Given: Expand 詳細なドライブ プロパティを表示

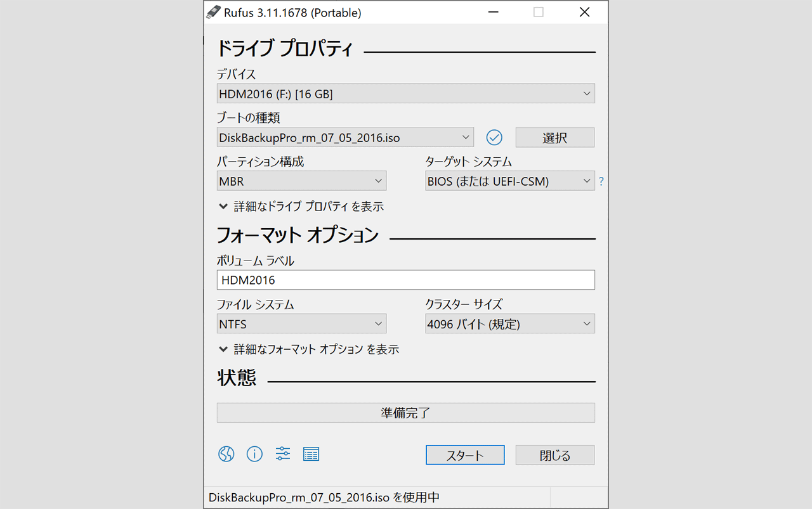Looking at the screenshot, I should pos(301,207).
